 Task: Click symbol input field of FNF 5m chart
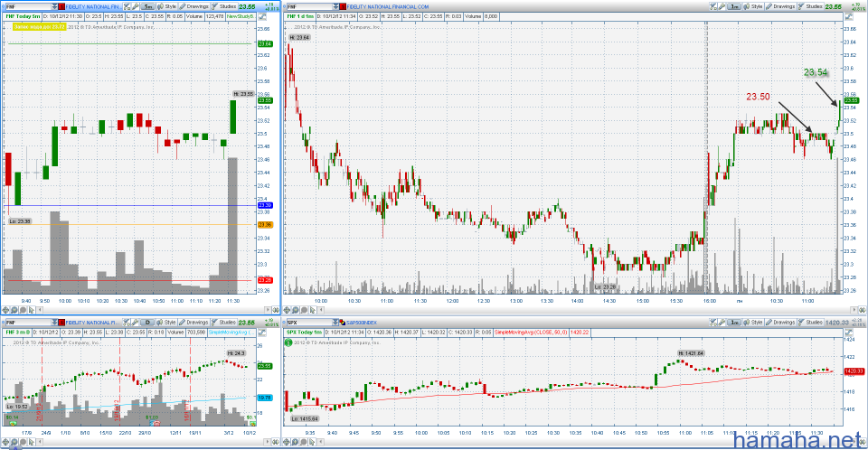point(28,6)
